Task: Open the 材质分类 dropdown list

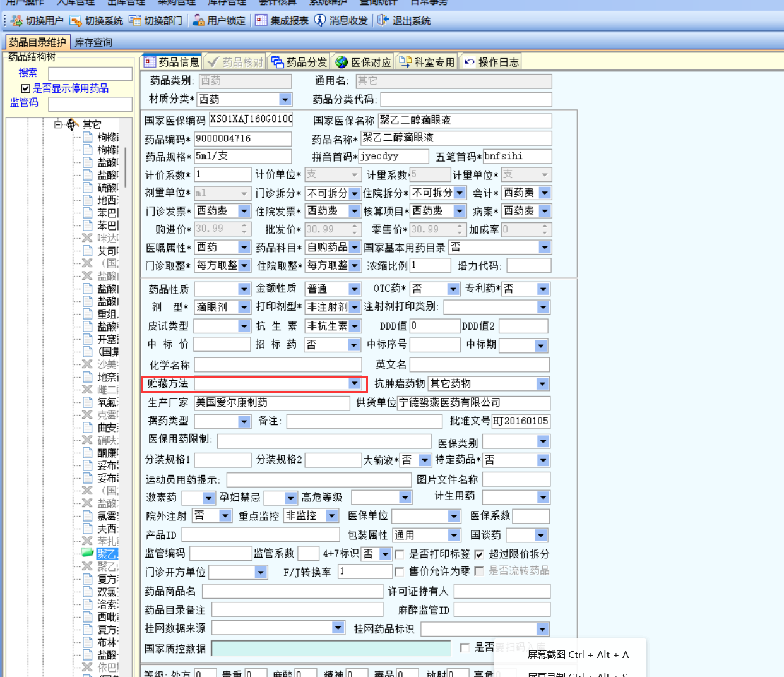Action: tap(285, 100)
